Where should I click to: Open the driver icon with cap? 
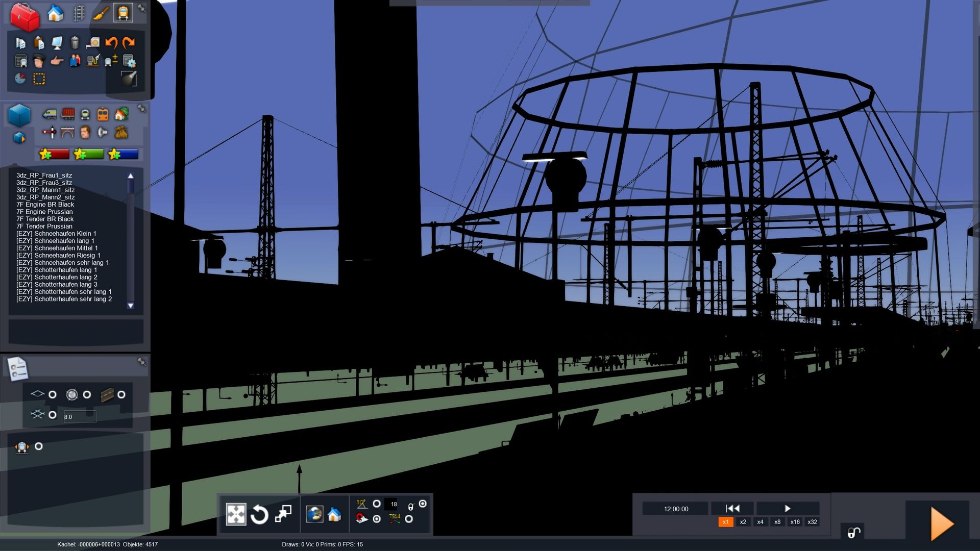39,61
